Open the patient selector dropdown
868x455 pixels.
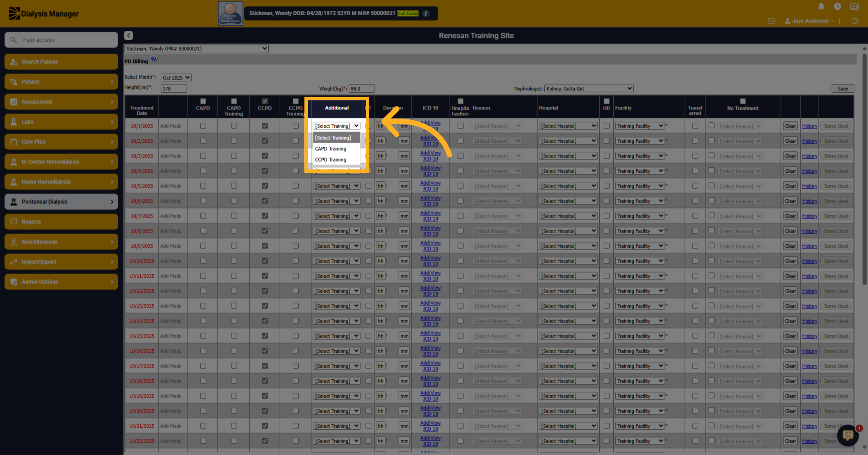pos(196,49)
